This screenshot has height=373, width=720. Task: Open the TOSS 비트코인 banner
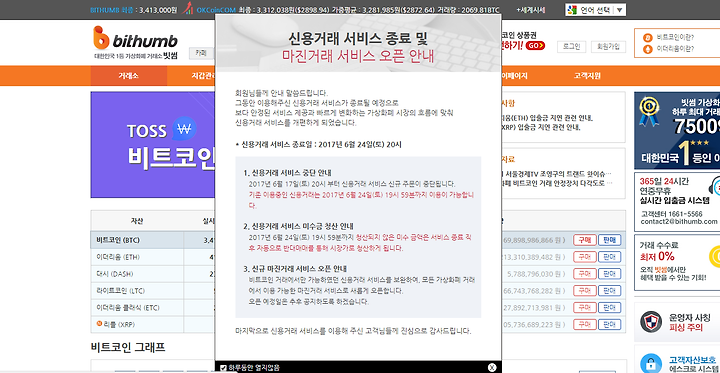153,145
